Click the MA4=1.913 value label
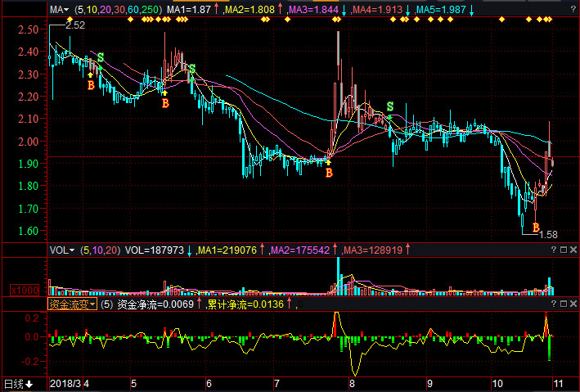The height and width of the screenshot is (392, 580). click(x=377, y=10)
